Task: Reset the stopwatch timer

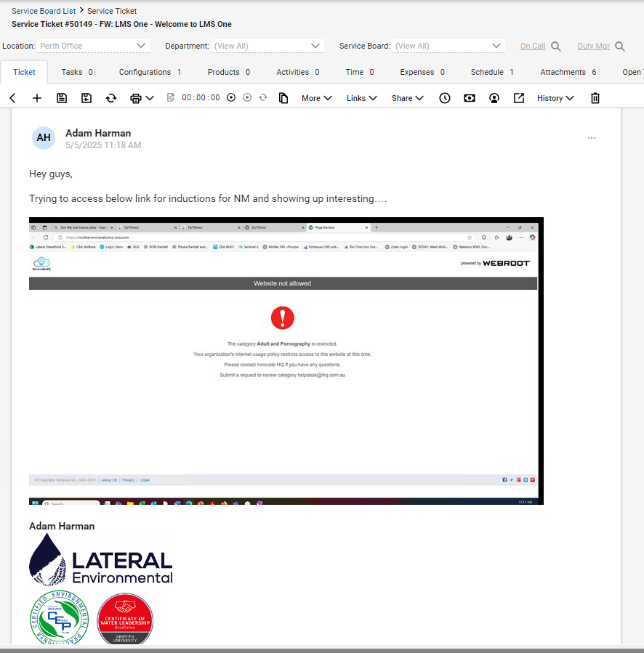Action: [263, 97]
